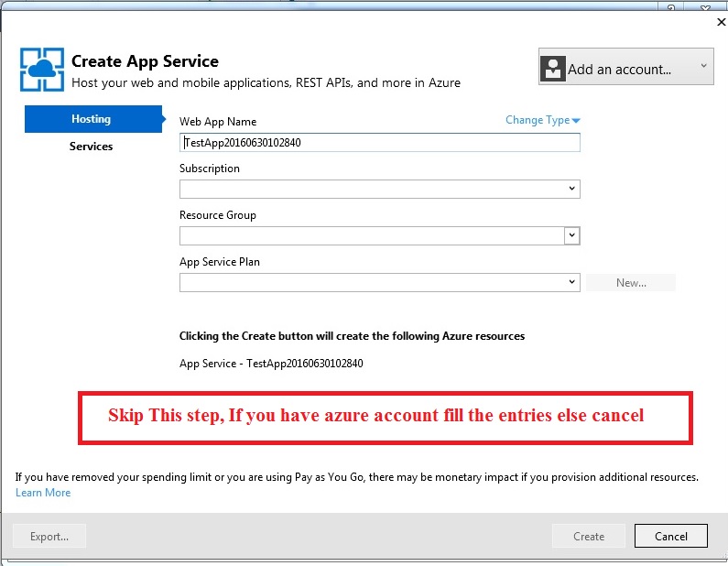The image size is (728, 566).
Task: Open the Learn More link
Action: [x=43, y=493]
